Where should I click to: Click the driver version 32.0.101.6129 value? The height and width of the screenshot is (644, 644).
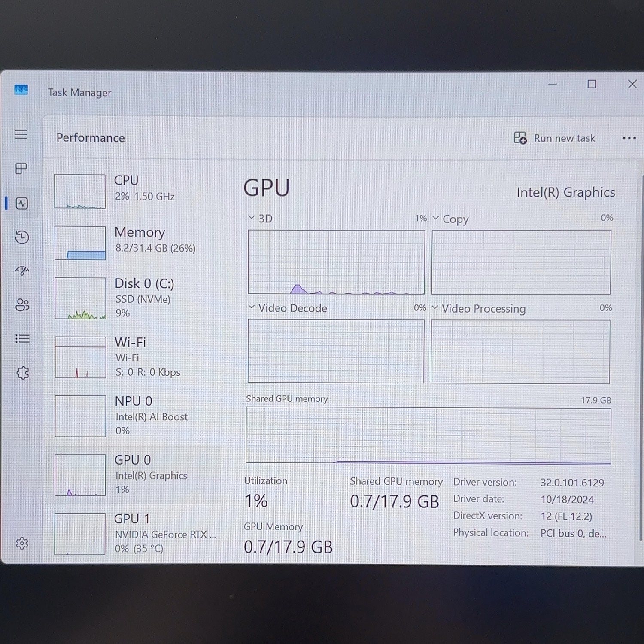[x=572, y=483]
